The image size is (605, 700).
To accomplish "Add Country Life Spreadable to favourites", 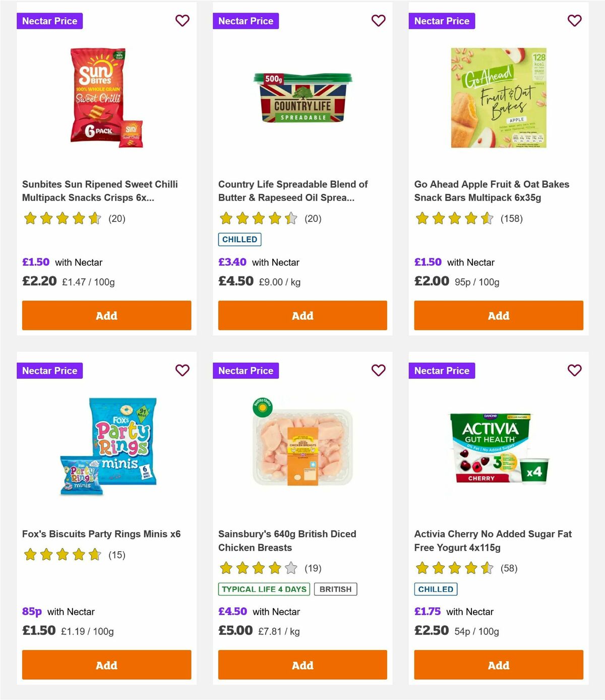I will pos(379,21).
